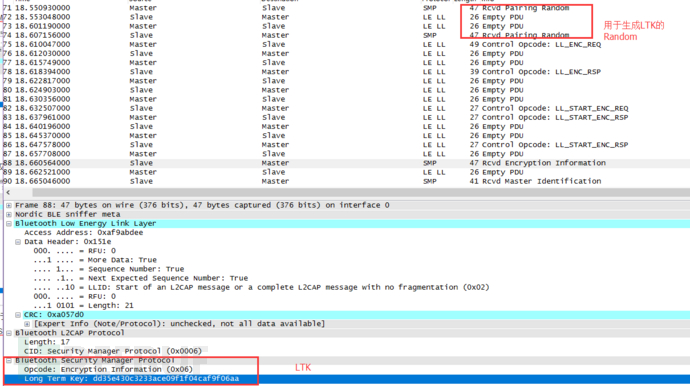
Task: Collapse the CRC 0xa057d0 node
Action: [x=18, y=315]
